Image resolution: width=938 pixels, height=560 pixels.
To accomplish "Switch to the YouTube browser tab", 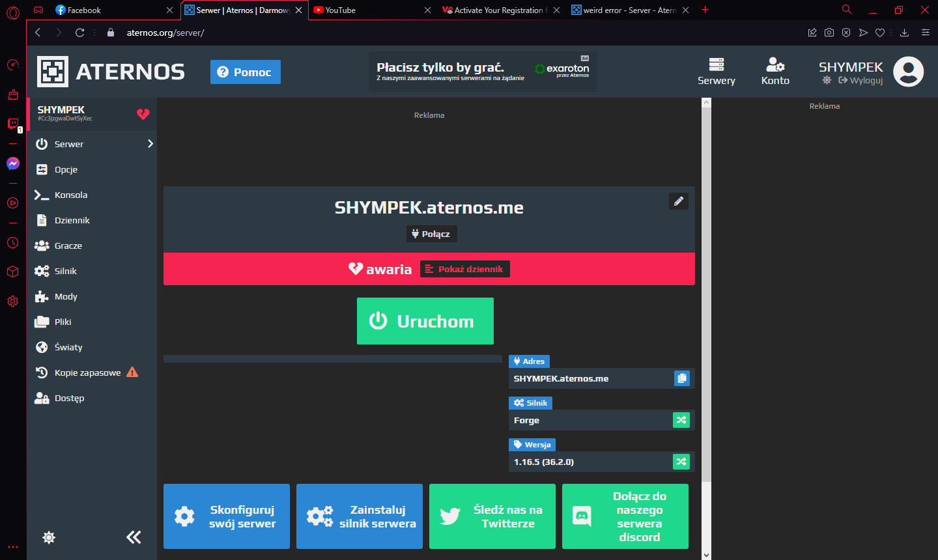I will click(371, 10).
